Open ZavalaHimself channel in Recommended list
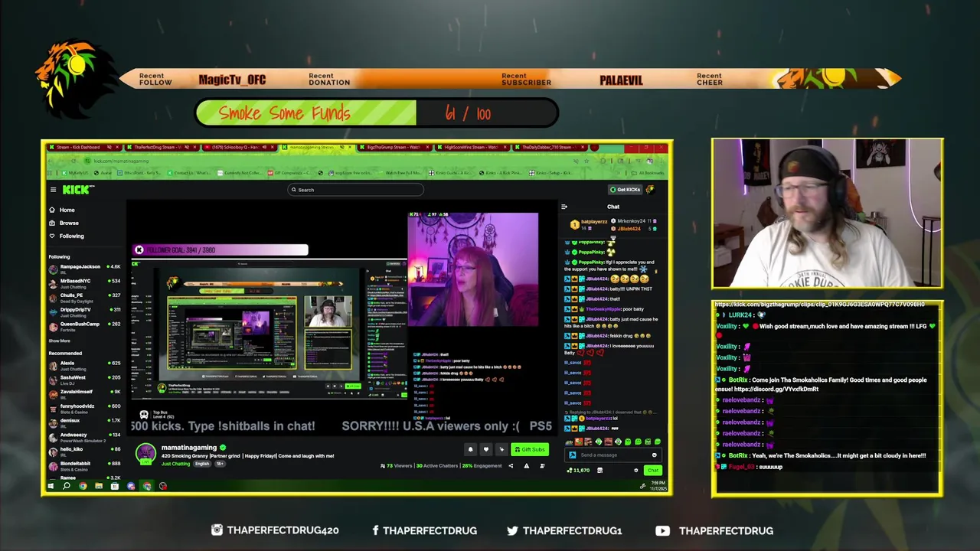 coord(84,394)
